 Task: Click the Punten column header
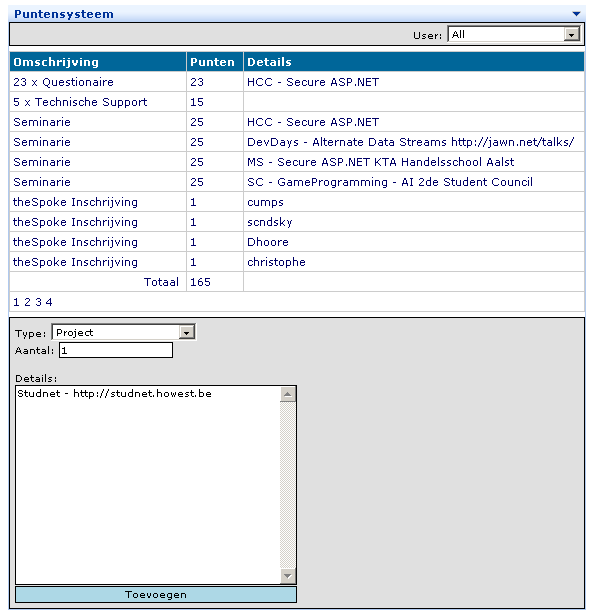(x=215, y=62)
